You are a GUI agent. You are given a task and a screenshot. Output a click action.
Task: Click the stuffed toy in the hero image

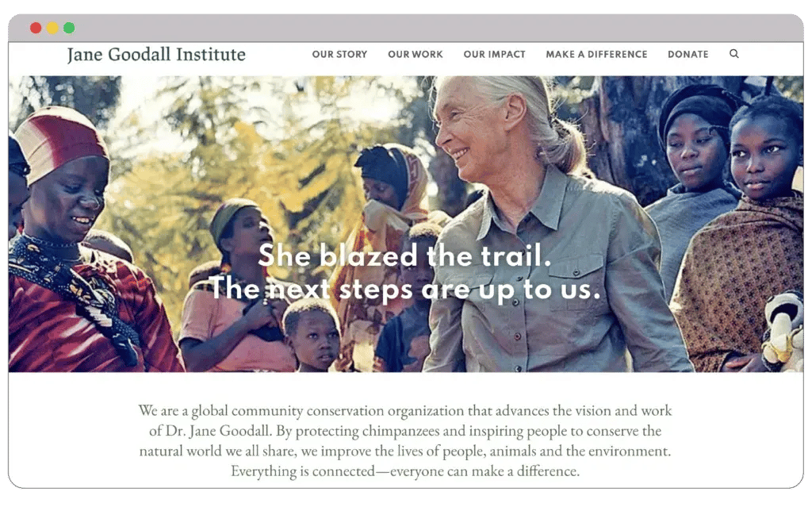pos(782,332)
